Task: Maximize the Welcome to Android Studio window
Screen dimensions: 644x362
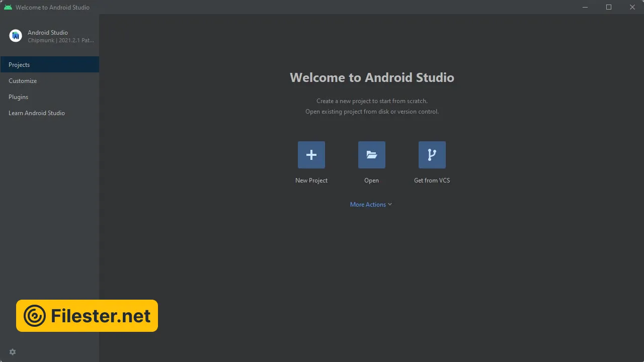Action: coord(609,7)
